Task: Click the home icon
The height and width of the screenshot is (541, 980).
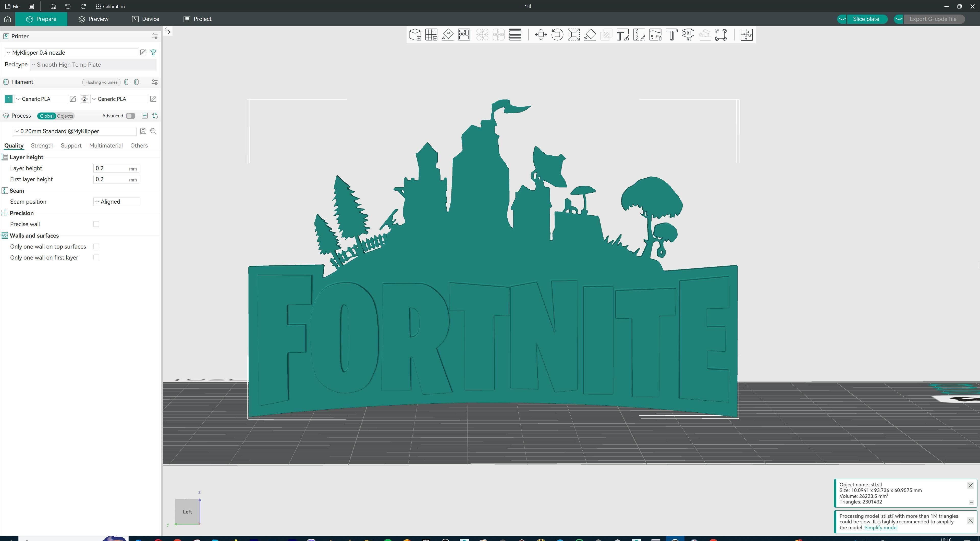Action: pos(8,19)
